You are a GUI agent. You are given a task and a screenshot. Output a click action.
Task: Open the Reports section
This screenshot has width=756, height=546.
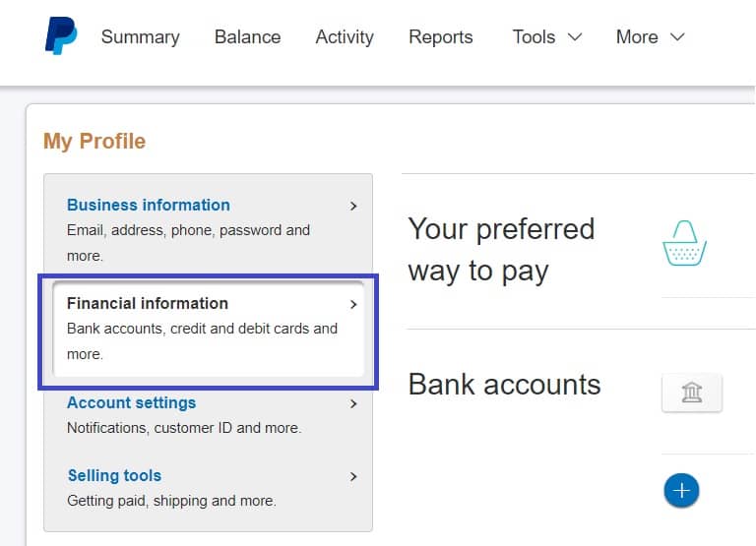(x=441, y=37)
